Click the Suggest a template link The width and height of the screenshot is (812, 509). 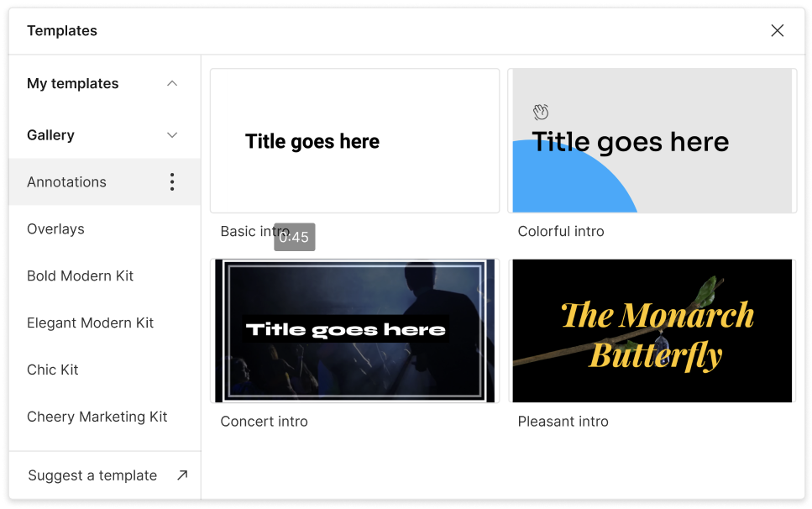tap(92, 475)
